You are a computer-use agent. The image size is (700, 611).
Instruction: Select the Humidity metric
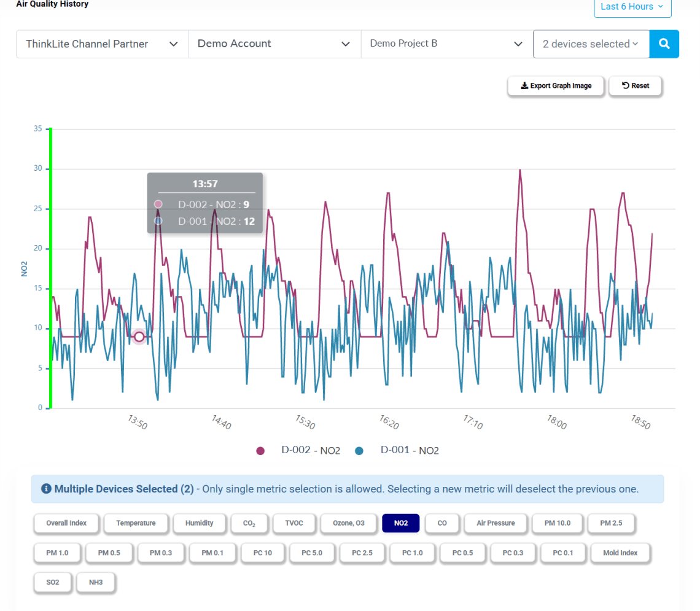199,523
